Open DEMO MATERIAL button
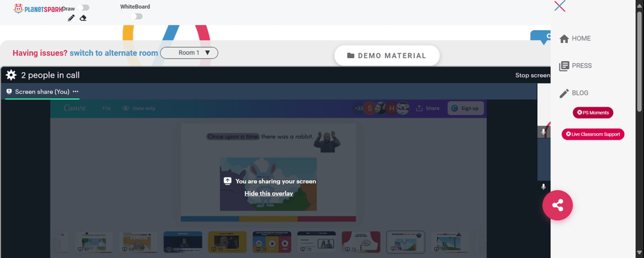644x258 pixels. [x=387, y=56]
